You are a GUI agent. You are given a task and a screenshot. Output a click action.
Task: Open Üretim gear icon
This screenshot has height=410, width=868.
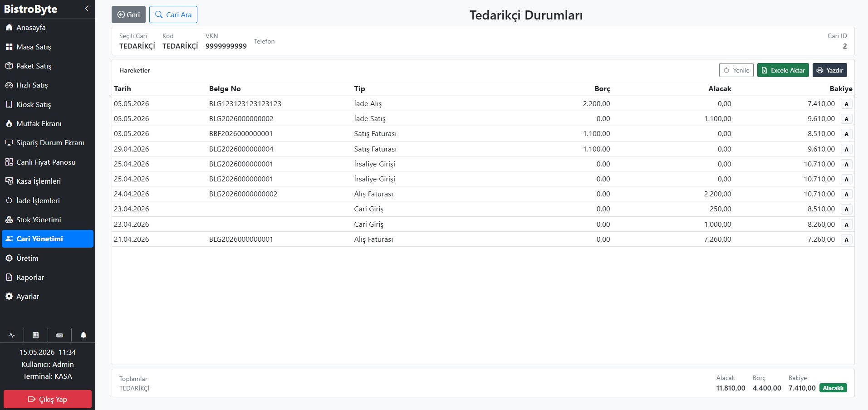[9, 258]
